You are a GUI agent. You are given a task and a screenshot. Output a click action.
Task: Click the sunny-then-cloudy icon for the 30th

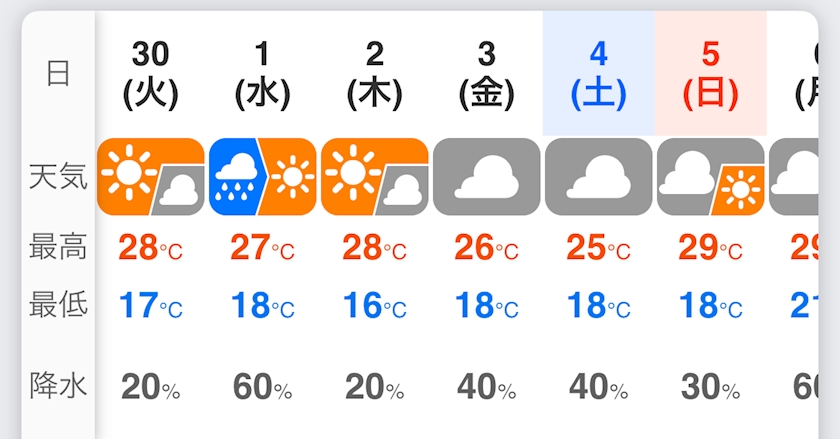pos(151,177)
